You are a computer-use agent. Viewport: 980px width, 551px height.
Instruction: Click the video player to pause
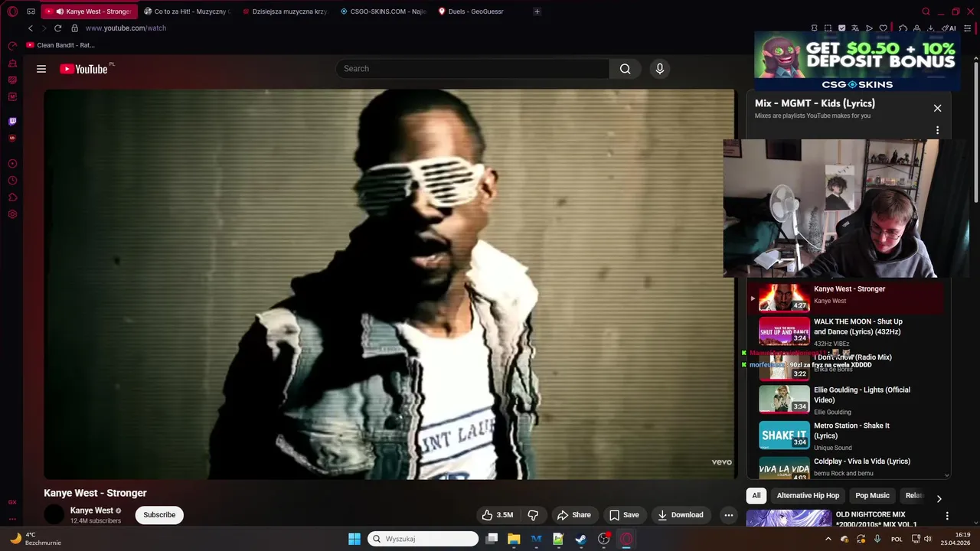389,283
